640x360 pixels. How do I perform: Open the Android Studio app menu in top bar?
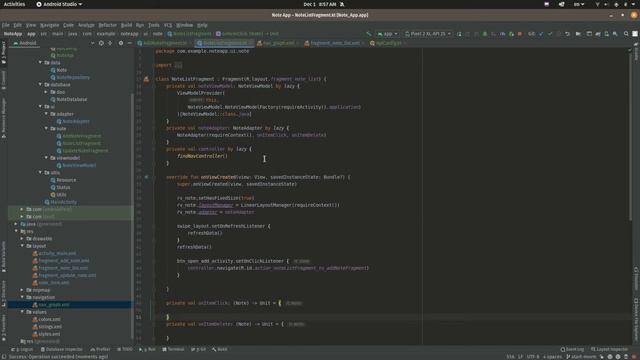coord(59,4)
